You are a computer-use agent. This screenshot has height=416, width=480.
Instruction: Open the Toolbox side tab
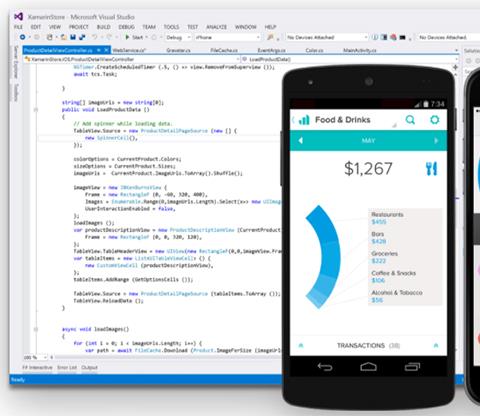[15, 92]
